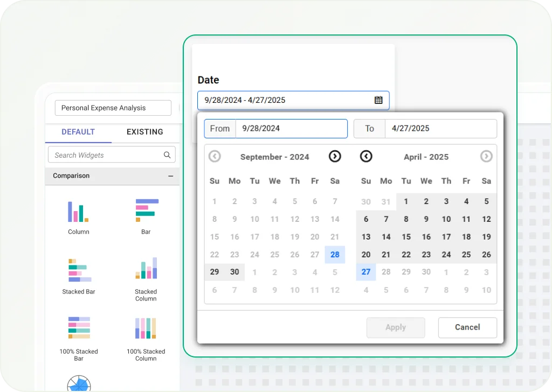The width and height of the screenshot is (552, 392).
Task: Select the Bar chart widget icon
Action: coord(147,211)
